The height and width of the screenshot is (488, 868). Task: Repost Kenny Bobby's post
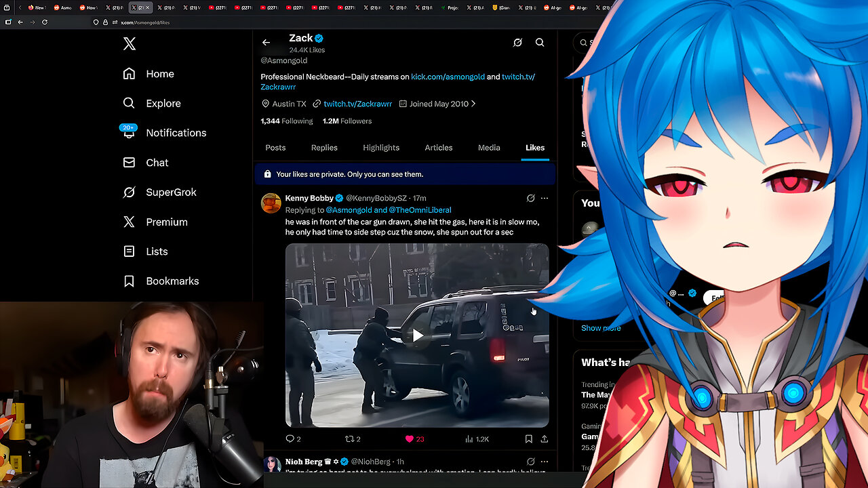pyautogui.click(x=353, y=439)
